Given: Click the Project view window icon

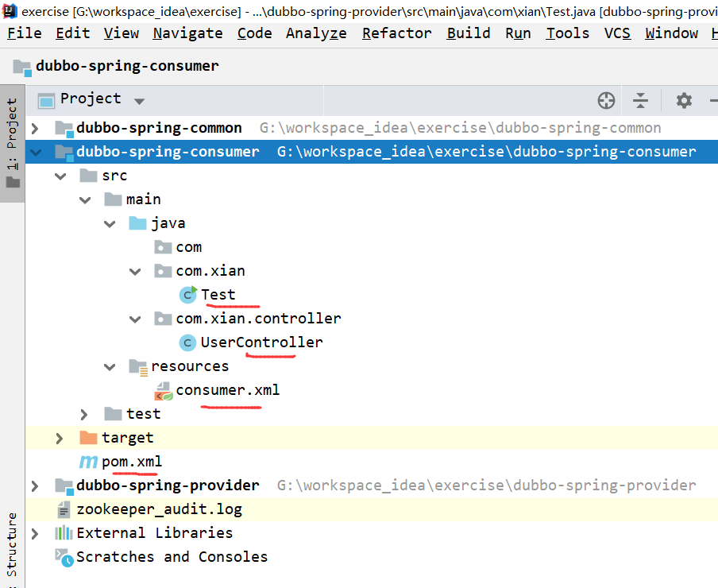Looking at the screenshot, I should point(46,100).
